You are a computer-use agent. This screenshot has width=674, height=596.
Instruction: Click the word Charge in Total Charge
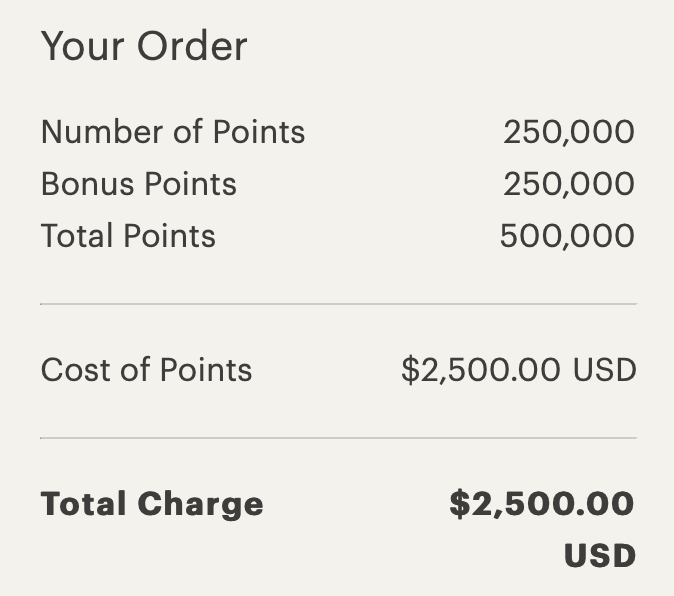[x=200, y=504]
